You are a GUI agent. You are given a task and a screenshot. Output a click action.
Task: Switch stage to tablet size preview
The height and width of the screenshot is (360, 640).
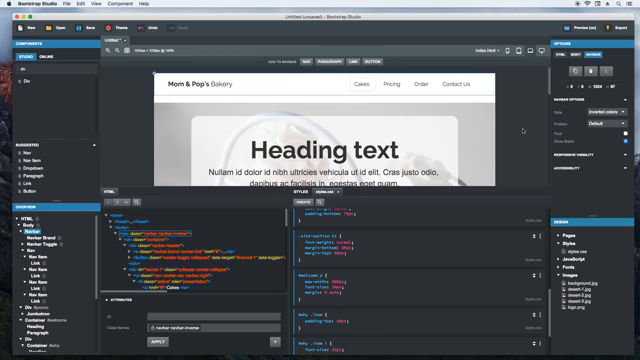click(519, 51)
